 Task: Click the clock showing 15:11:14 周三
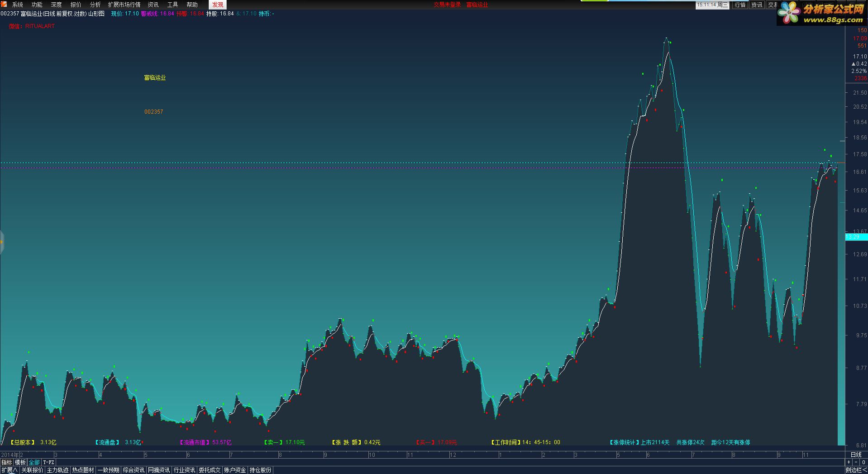pyautogui.click(x=712, y=5)
